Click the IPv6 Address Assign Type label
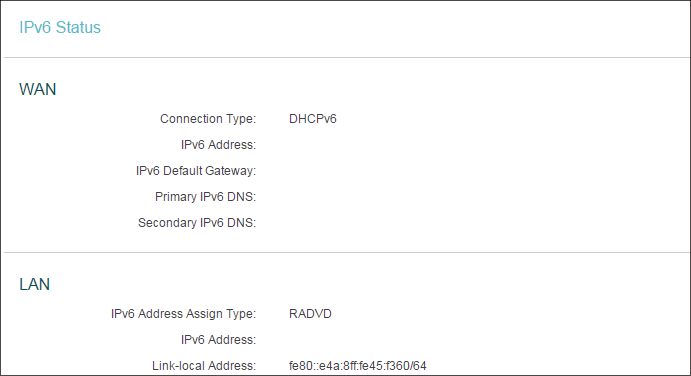The width and height of the screenshot is (691, 376). (x=183, y=314)
